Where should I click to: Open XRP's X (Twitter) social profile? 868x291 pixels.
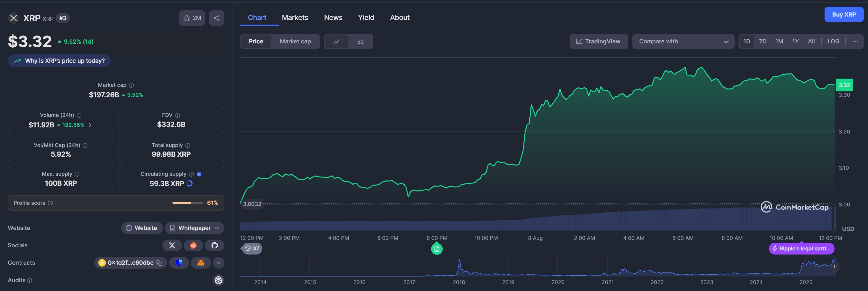coord(172,245)
